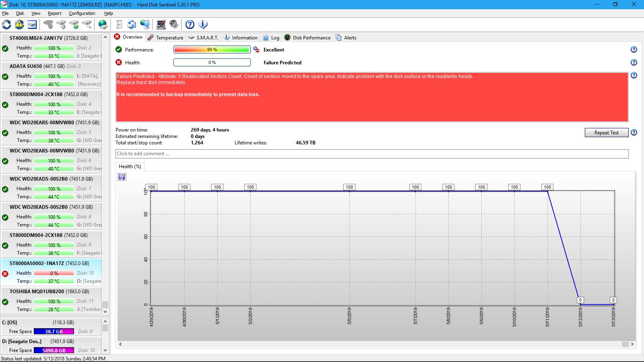The height and width of the screenshot is (362, 644).
Task: Click the disk list scroll up arrow
Action: tap(105, 37)
